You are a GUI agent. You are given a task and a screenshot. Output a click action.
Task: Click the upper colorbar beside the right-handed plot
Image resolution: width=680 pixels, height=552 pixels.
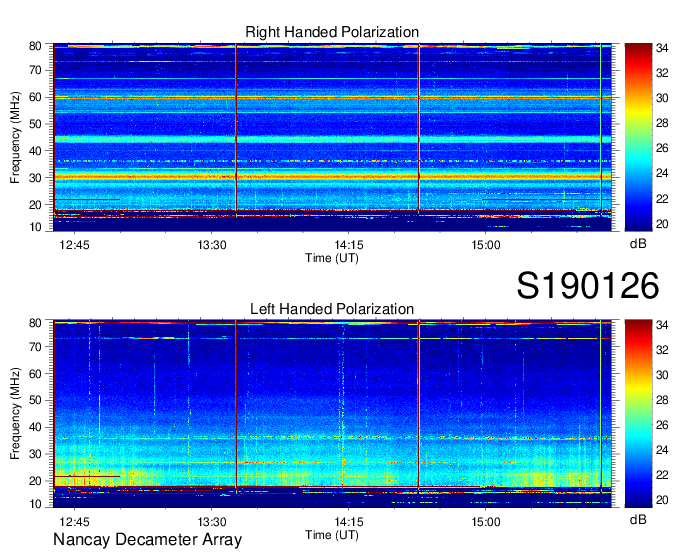(x=638, y=137)
